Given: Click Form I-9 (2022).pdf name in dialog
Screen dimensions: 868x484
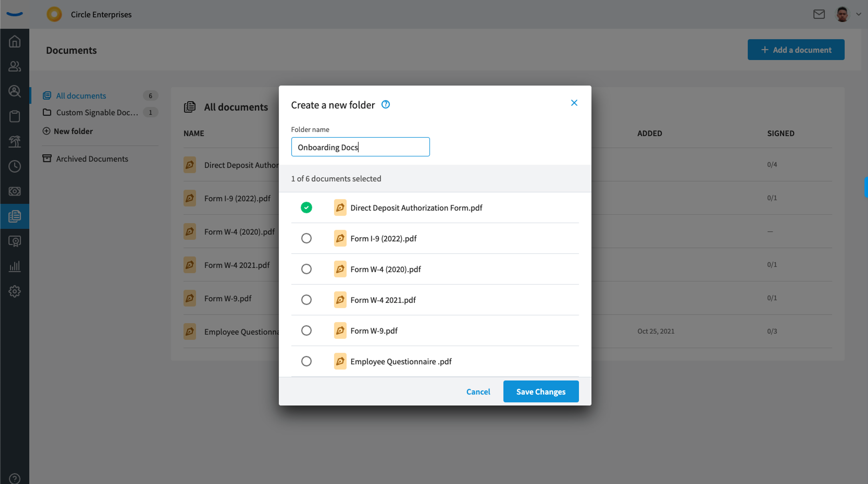Looking at the screenshot, I should [x=383, y=239].
